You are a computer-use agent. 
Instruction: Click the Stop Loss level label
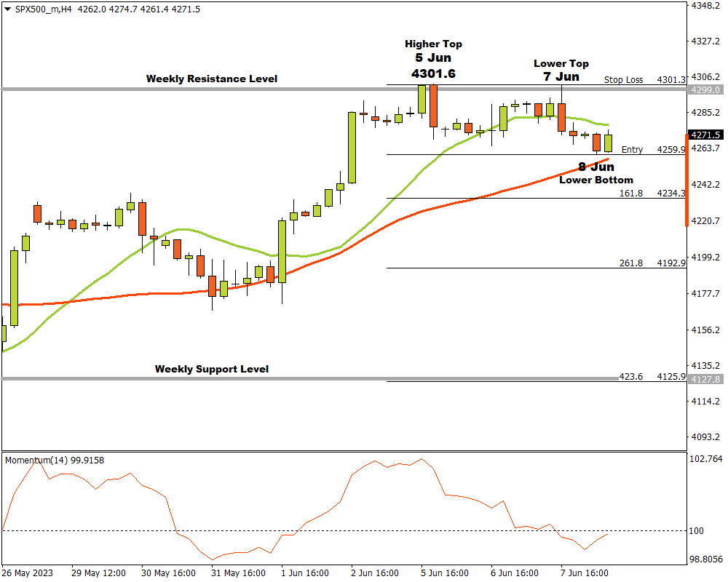click(x=623, y=80)
